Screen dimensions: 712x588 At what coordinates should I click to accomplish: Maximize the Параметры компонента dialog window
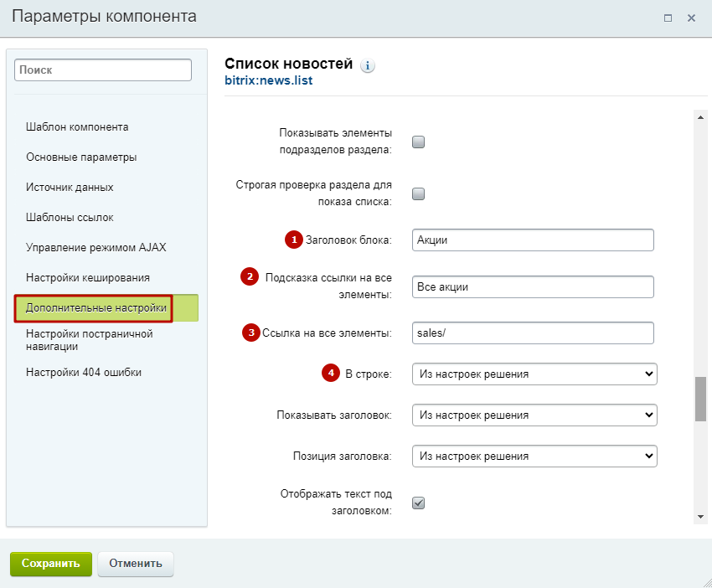[668, 18]
